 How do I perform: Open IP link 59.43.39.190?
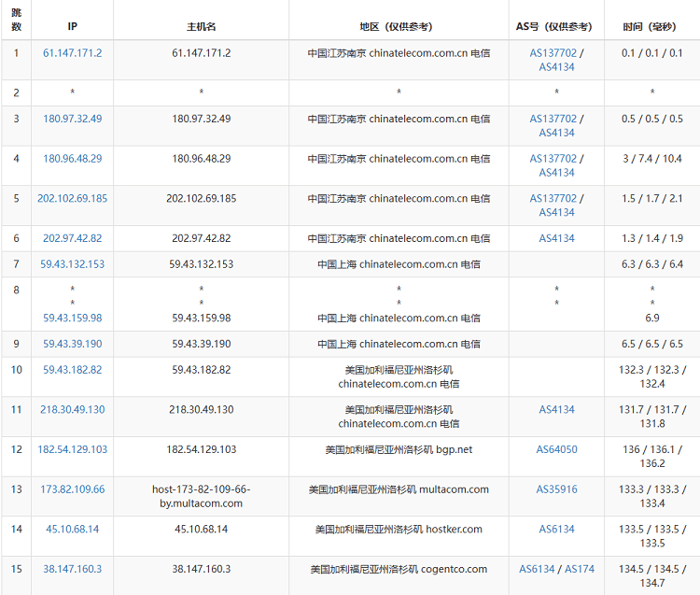click(x=72, y=344)
